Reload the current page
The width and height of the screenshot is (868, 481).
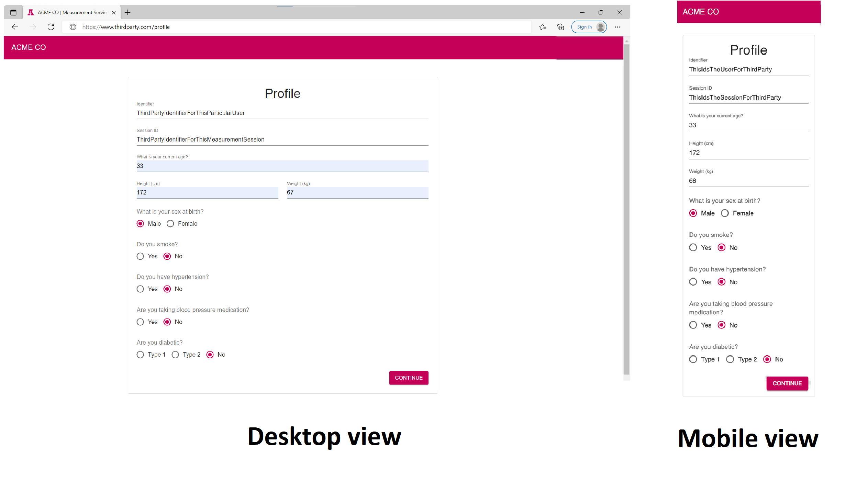[51, 27]
